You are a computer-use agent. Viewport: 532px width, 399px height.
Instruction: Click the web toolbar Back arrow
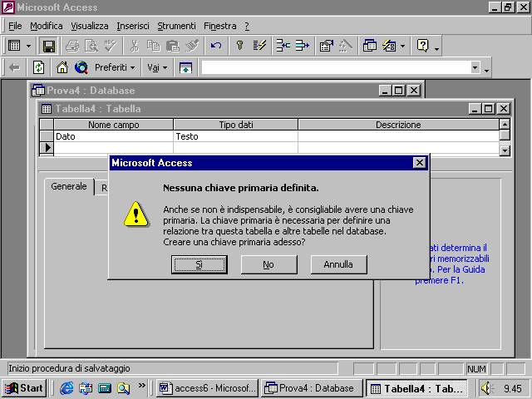[14, 67]
